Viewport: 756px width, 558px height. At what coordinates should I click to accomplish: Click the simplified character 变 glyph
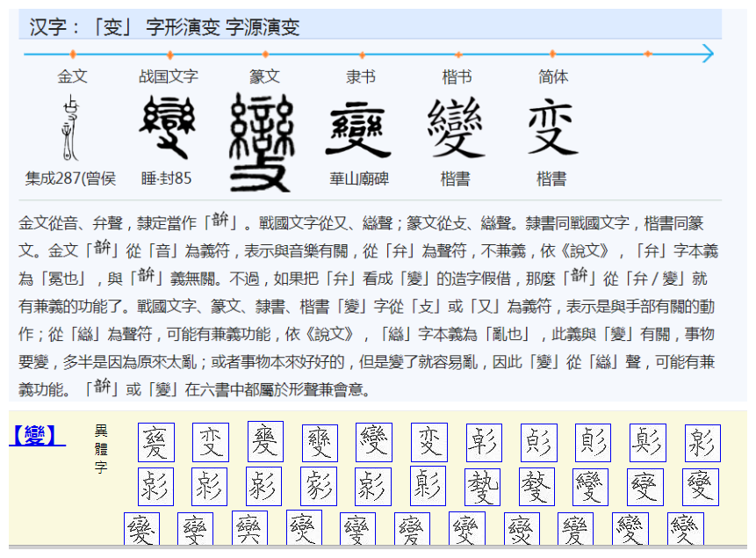point(554,127)
